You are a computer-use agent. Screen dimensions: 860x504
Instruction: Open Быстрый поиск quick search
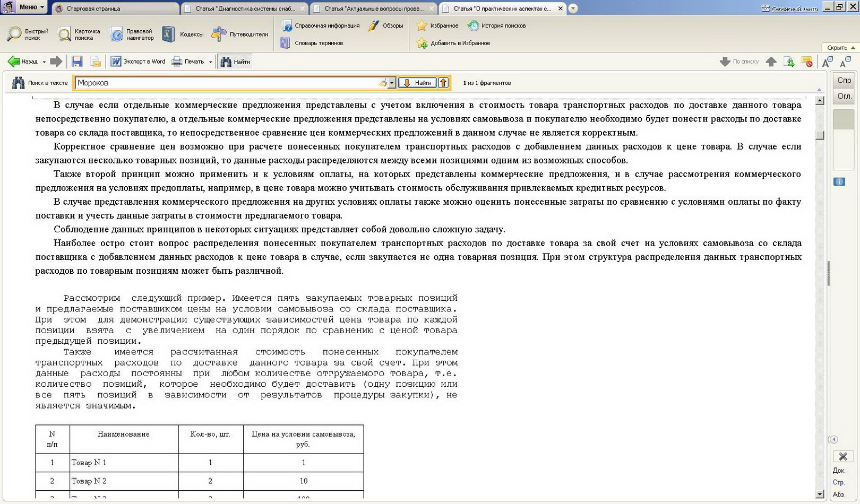[x=28, y=34]
